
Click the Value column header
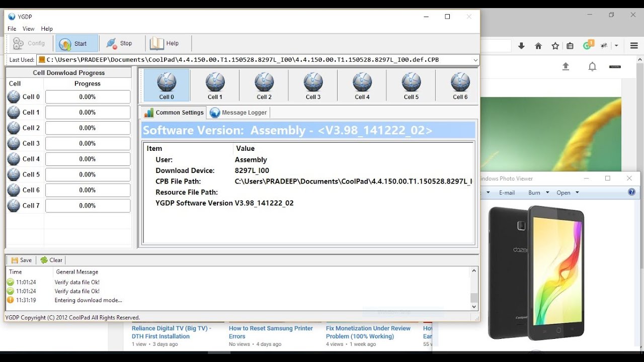[246, 148]
